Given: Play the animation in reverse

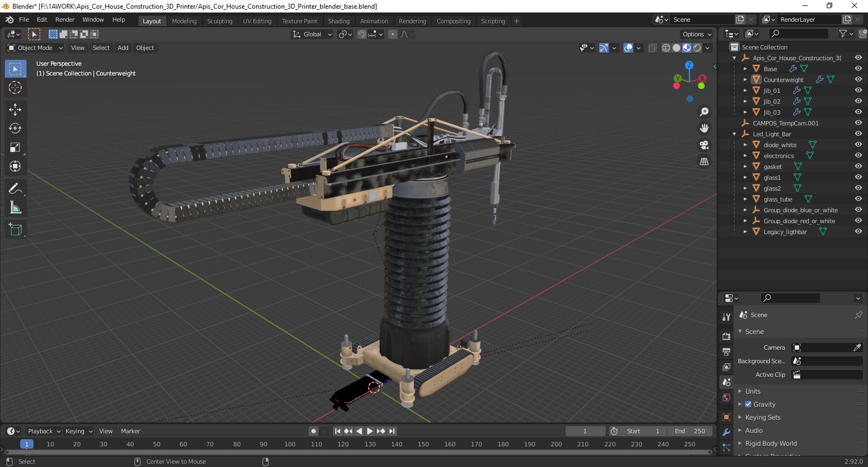Looking at the screenshot, I should pos(359,431).
